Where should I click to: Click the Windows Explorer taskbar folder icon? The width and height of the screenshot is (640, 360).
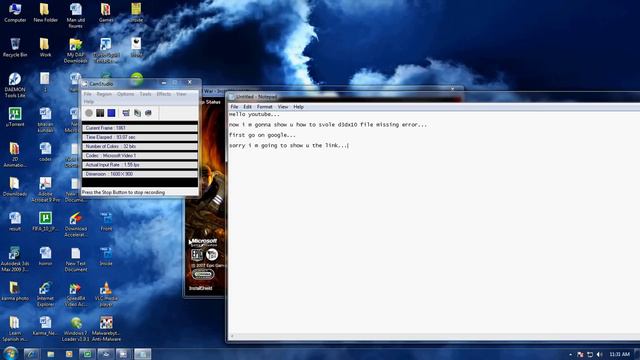coord(50,354)
